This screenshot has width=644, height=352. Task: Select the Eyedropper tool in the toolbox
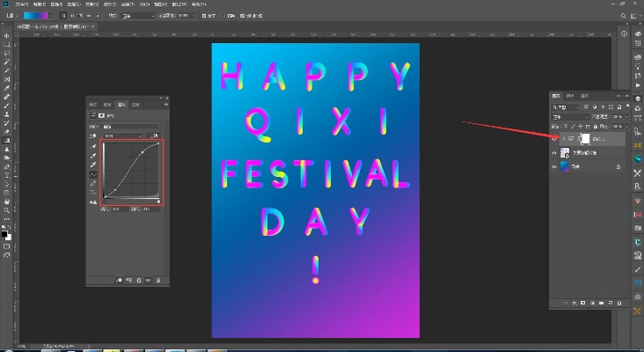coord(6,88)
